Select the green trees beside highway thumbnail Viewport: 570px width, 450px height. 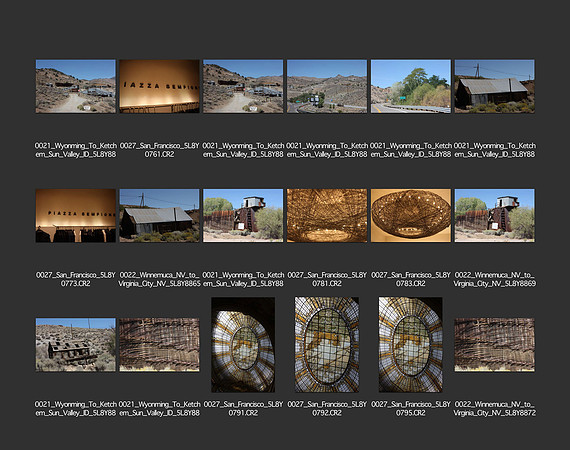(411, 86)
